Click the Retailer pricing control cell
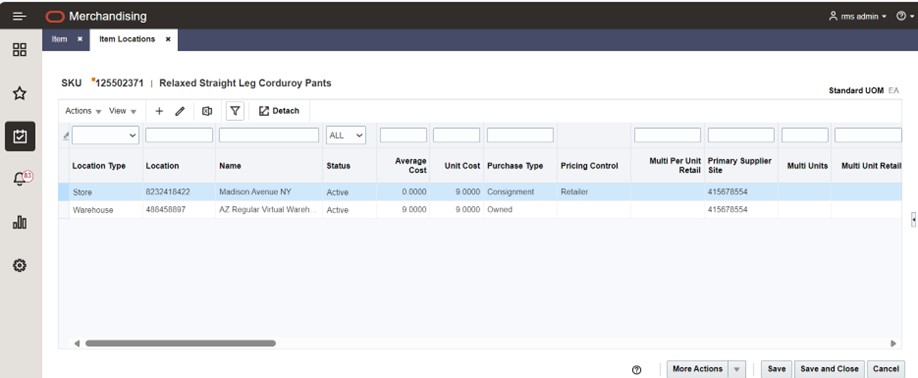This screenshot has width=918, height=378. tap(574, 192)
